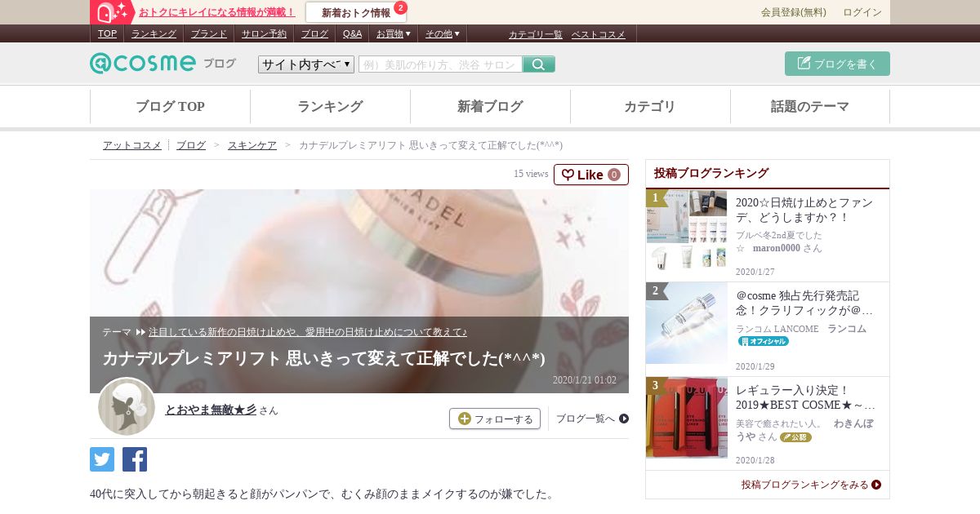Click ブログを書く to write a blog
Image resolution: width=980 pixels, height=514 pixels.
coord(837,64)
